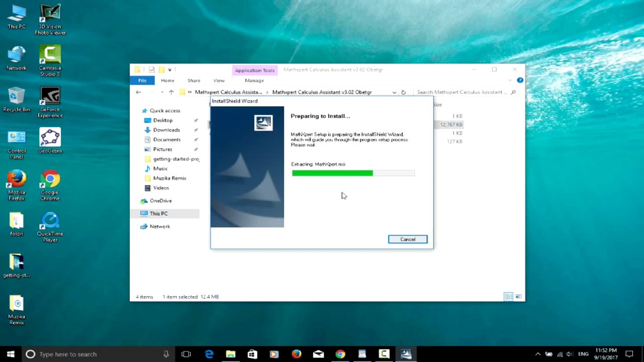This screenshot has width=644, height=362.
Task: Switch Explorer to details view icon
Action: point(509,297)
